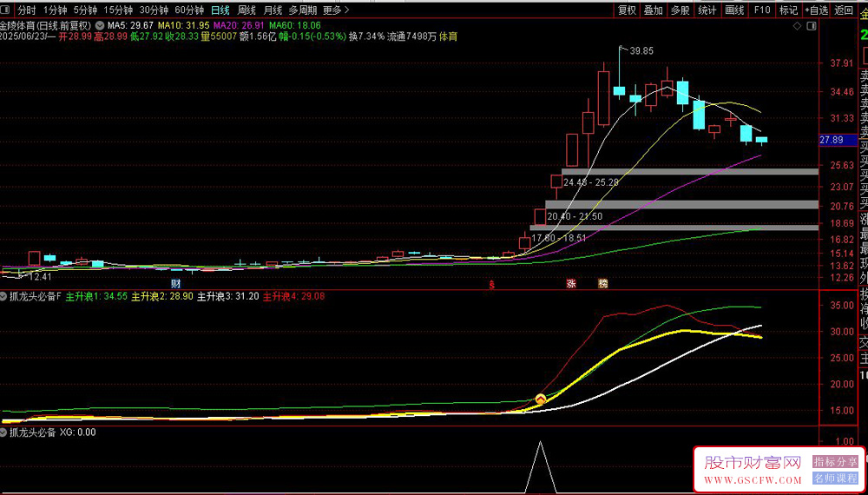Click the white XG signal spike

540,466
